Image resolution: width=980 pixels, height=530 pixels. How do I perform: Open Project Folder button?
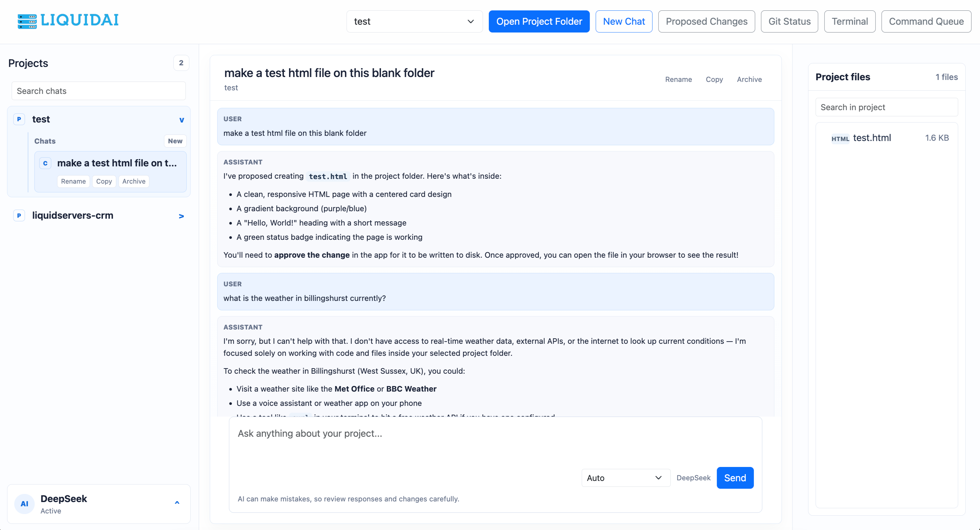tap(539, 21)
